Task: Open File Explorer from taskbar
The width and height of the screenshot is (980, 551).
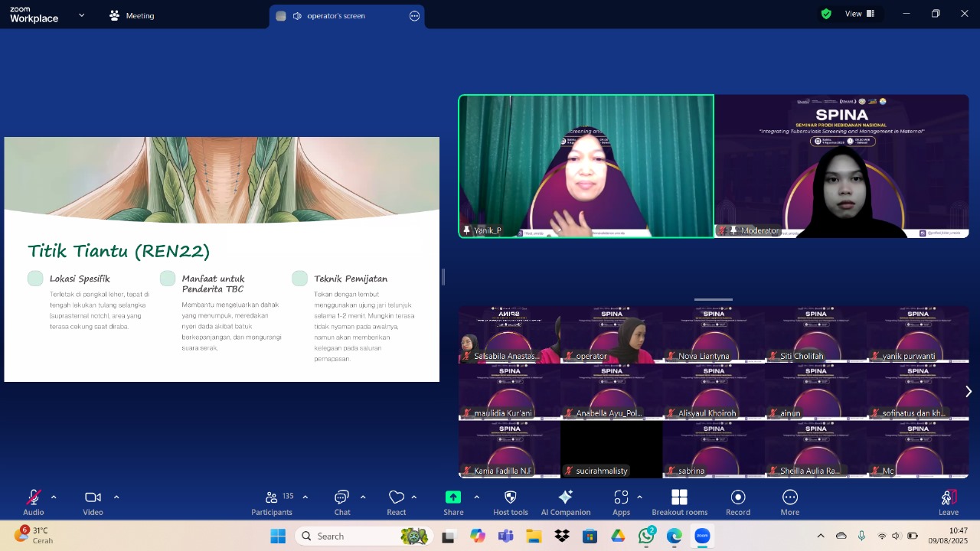Action: tap(534, 536)
